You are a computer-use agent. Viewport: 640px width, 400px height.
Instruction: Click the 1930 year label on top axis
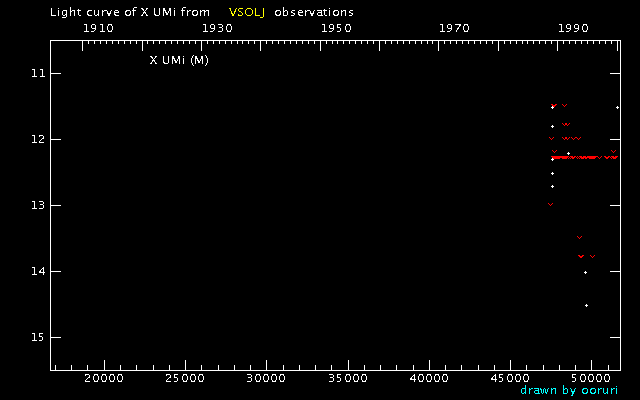pyautogui.click(x=216, y=28)
